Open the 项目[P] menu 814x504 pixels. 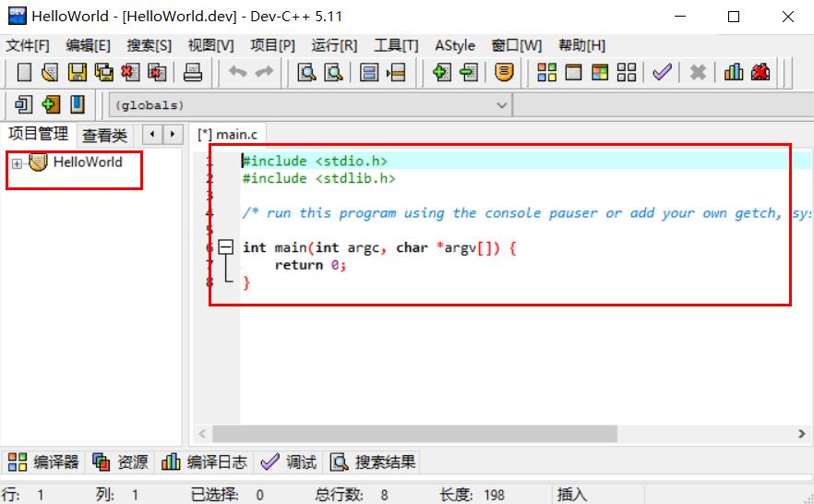click(x=272, y=45)
